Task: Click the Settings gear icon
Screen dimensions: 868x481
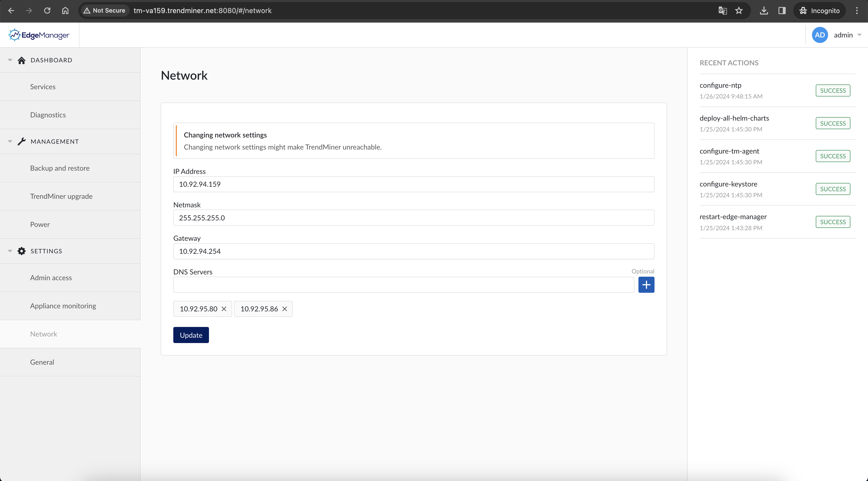Action: pos(22,251)
